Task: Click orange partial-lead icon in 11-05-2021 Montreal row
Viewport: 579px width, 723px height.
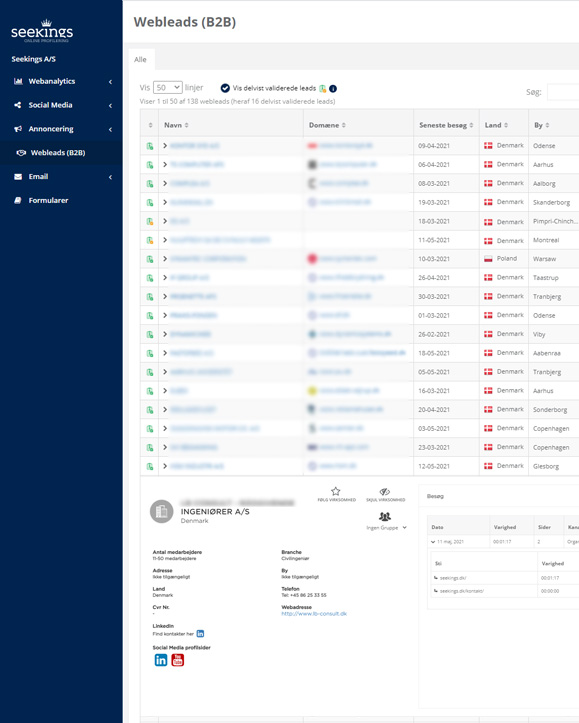Action: 150,240
